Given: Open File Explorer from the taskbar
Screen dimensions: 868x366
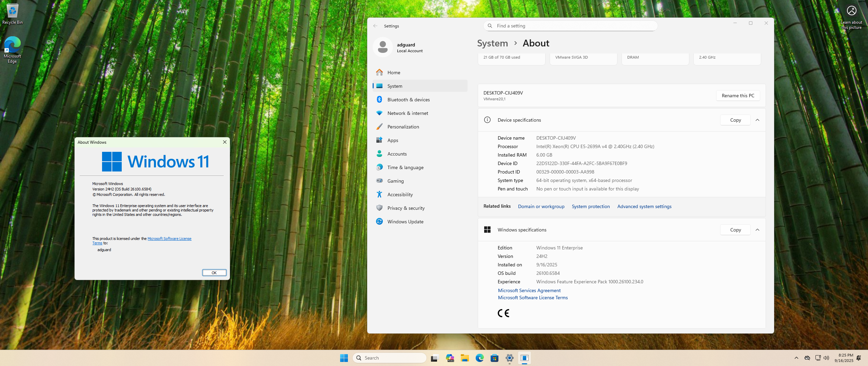Looking at the screenshot, I should click(x=465, y=358).
